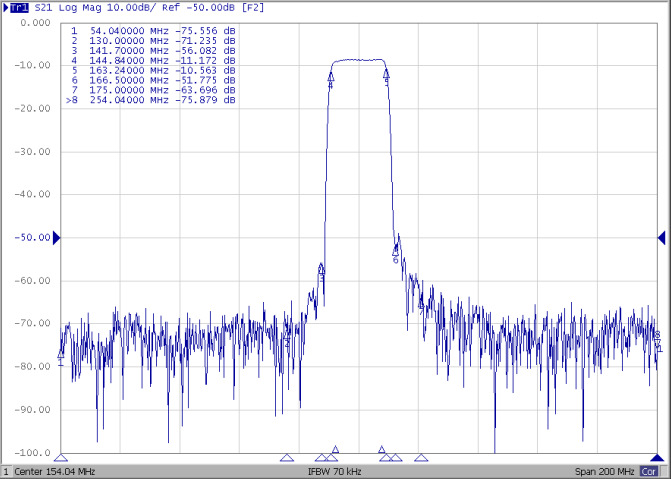This screenshot has width=671, height=479.
Task: Select the Tr1 trace label
Action: (x=19, y=7)
